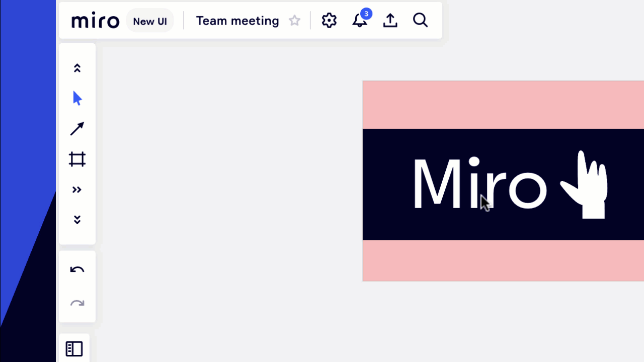Open board settings gear
The height and width of the screenshot is (362, 644).
[x=329, y=21]
